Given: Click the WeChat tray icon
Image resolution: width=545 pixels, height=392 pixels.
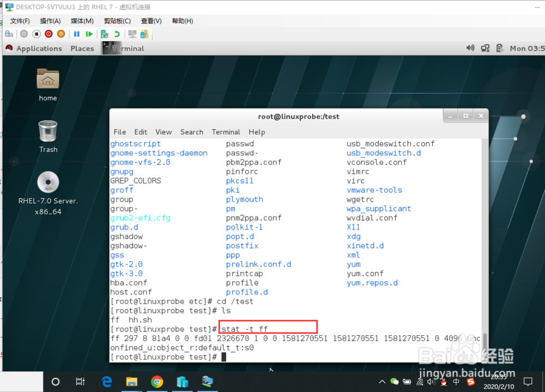Looking at the screenshot, I should (395, 382).
